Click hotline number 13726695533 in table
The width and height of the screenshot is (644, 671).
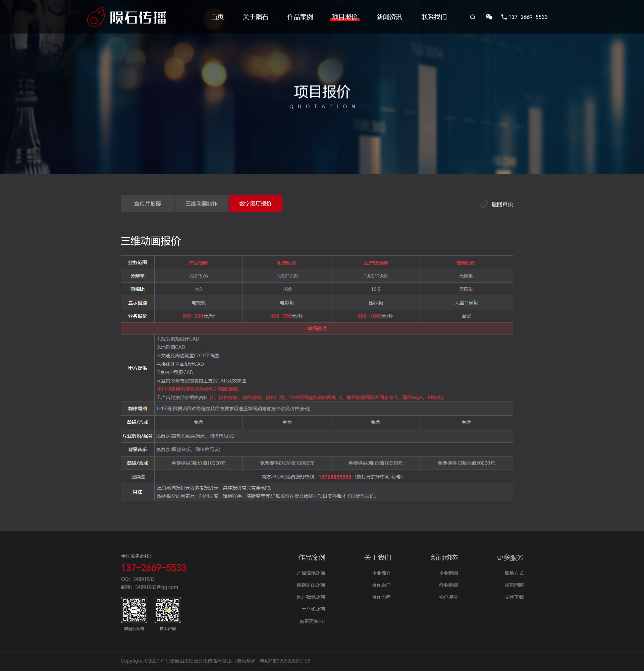pyautogui.click(x=335, y=477)
